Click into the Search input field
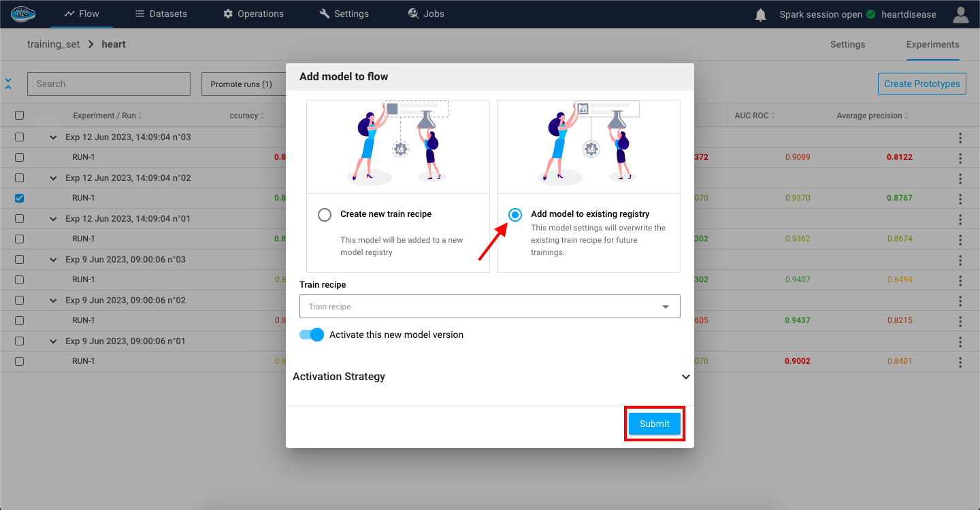 (x=109, y=84)
